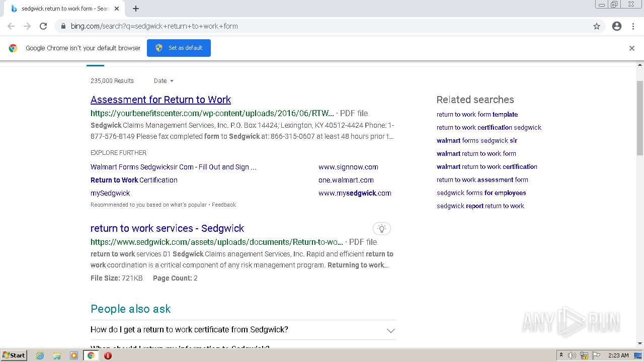
Task: Select return to work assessment form search
Action: (482, 180)
